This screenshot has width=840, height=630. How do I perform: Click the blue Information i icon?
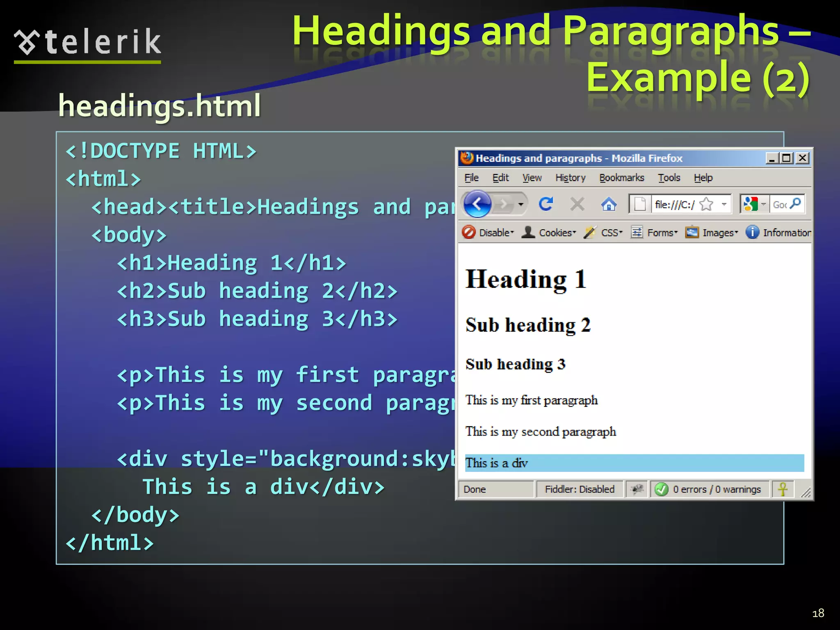(x=752, y=232)
